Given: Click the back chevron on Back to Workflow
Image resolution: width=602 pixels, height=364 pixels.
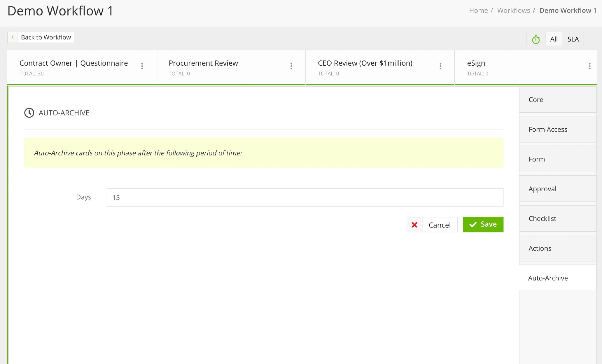Looking at the screenshot, I should 13,37.
